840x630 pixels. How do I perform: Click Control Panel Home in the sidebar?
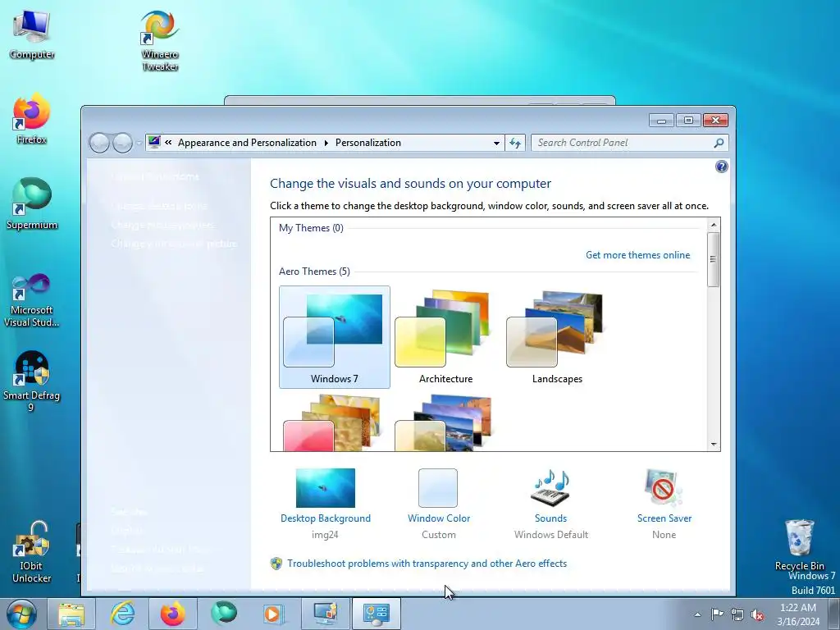pyautogui.click(x=155, y=177)
